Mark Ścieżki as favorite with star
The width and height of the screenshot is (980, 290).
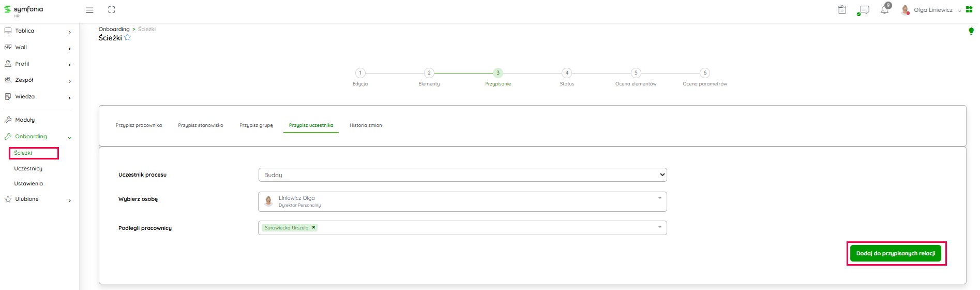coord(128,38)
